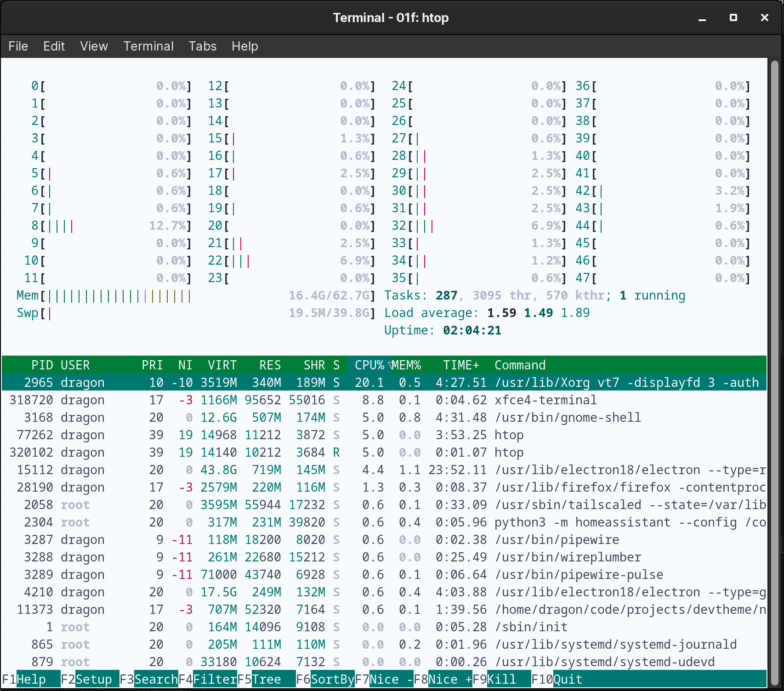Select the Xorg process row PID 2965
Screen dimensions: 784x691
click(x=384, y=382)
